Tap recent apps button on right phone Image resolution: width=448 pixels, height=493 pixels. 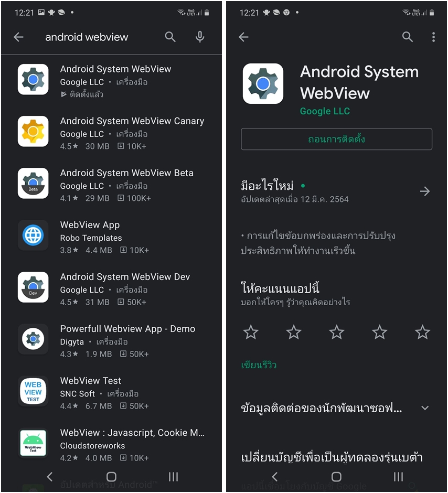point(398,477)
